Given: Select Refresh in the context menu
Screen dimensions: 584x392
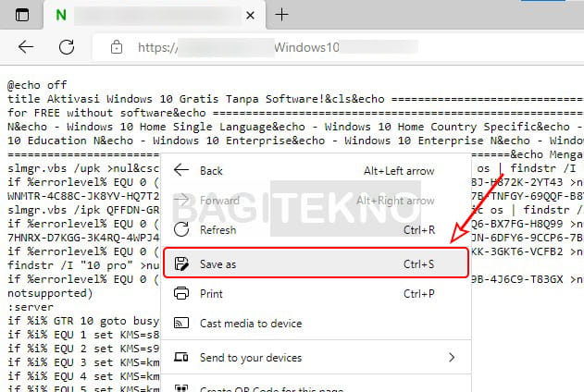Looking at the screenshot, I should point(217,231).
